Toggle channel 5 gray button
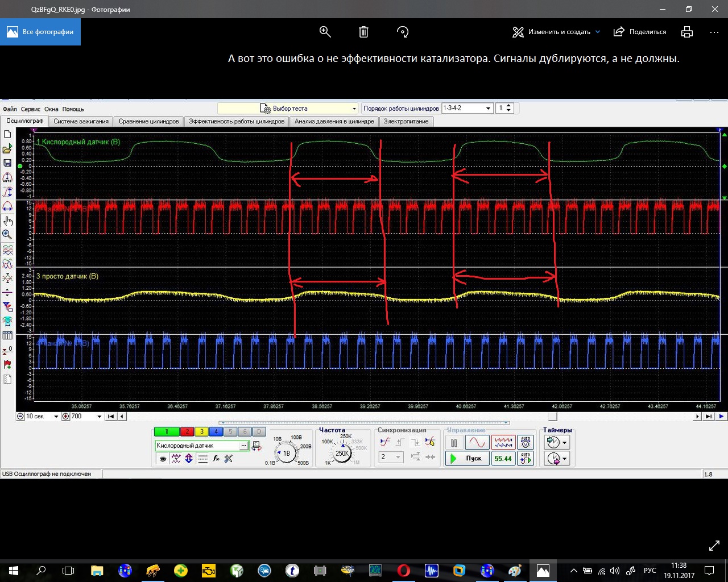Viewport: 728px width, 582px height. click(x=230, y=432)
